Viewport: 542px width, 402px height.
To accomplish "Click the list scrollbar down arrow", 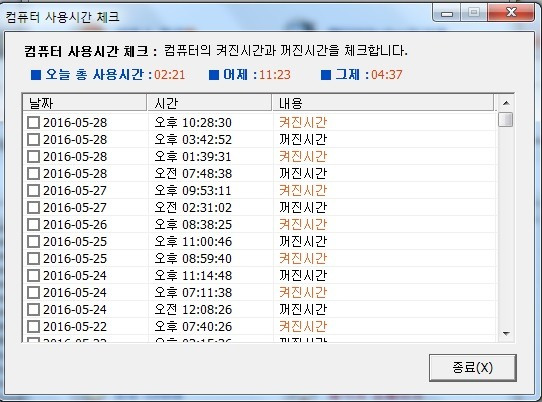I will pos(506,334).
